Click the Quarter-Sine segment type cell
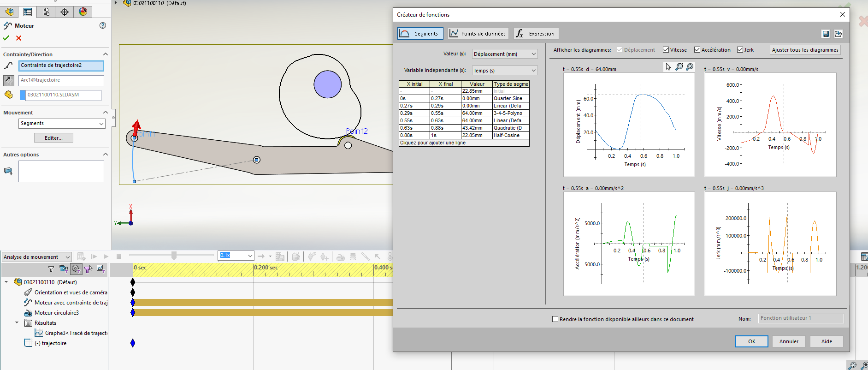The height and width of the screenshot is (370, 868). [511, 99]
